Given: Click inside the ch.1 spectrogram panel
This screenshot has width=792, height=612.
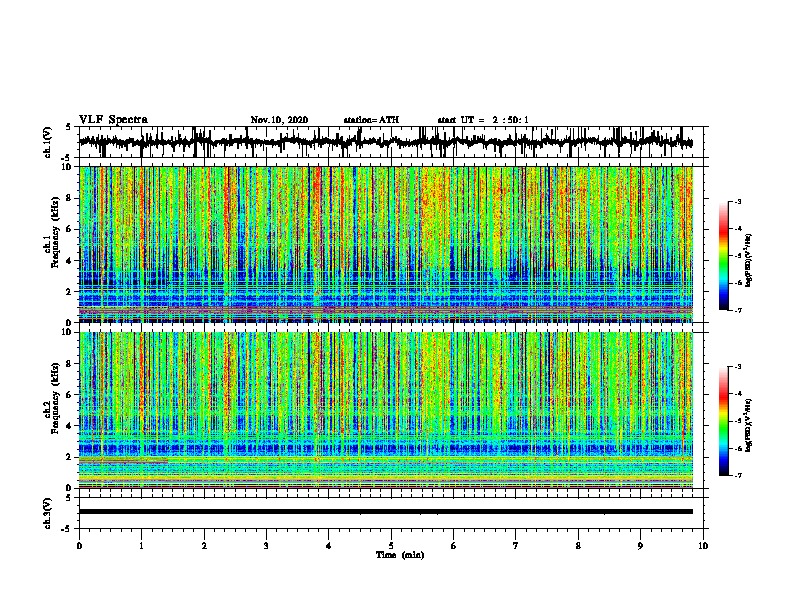Looking at the screenshot, I should click(386, 244).
